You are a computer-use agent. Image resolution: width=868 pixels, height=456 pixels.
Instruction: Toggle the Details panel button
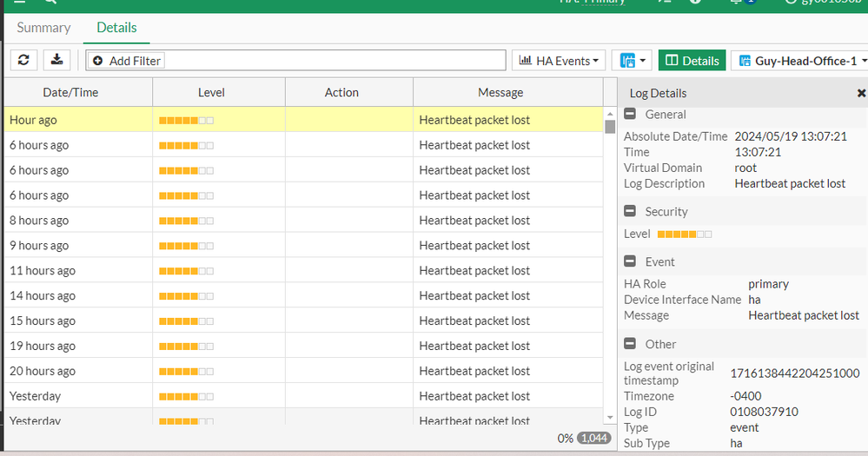[692, 61]
